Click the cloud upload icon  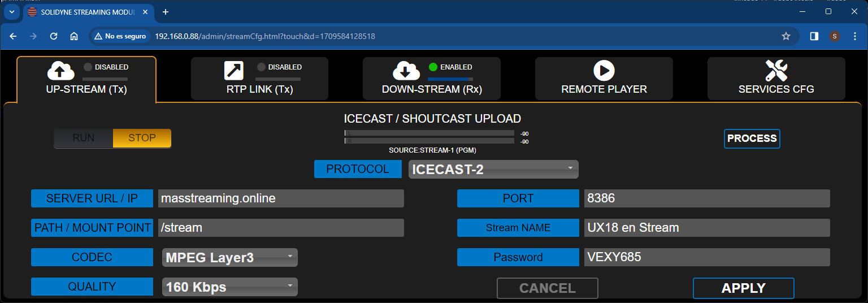coord(60,71)
